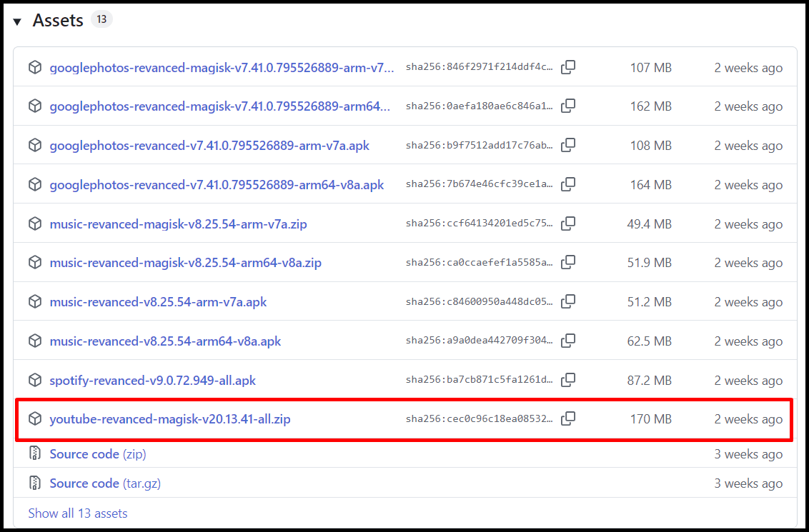Download youtube-revanced-magisk-v20.13.41-all.zip

pyautogui.click(x=170, y=418)
